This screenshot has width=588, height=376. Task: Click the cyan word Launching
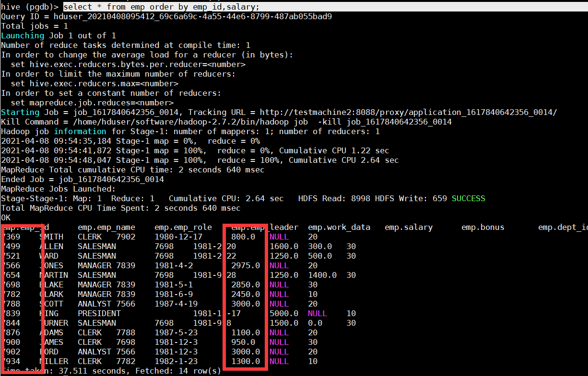pyautogui.click(x=23, y=35)
